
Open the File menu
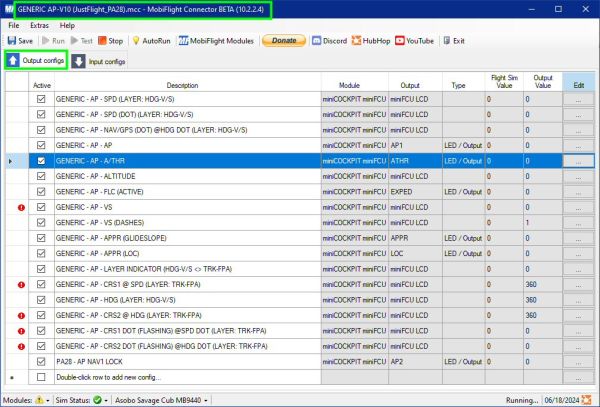pyautogui.click(x=14, y=26)
